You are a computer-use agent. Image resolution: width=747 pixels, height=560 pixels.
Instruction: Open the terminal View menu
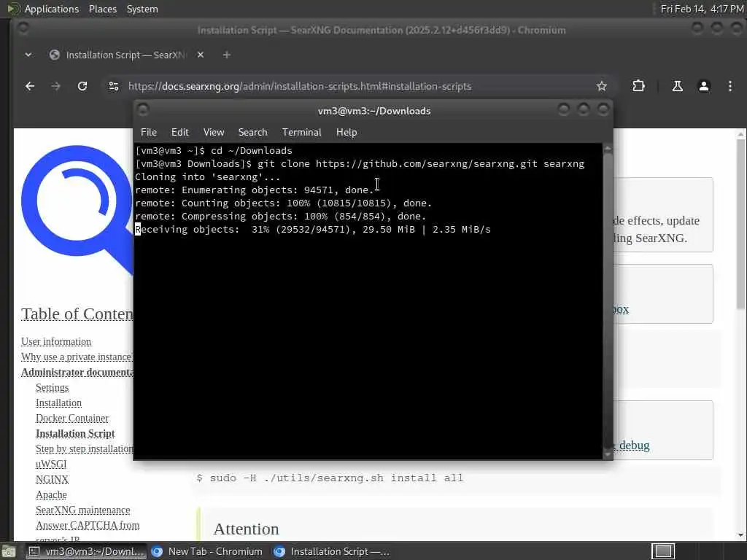tap(214, 133)
